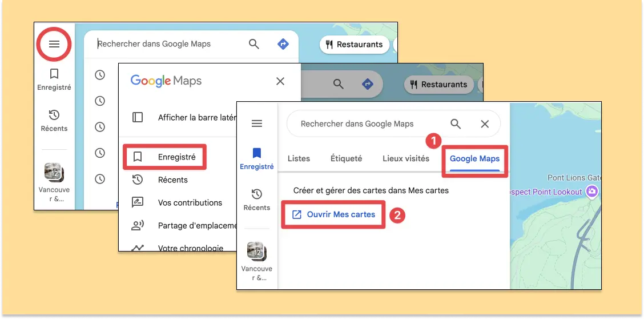
Task: Click the text Créer et gérer des cartes
Action: click(371, 191)
